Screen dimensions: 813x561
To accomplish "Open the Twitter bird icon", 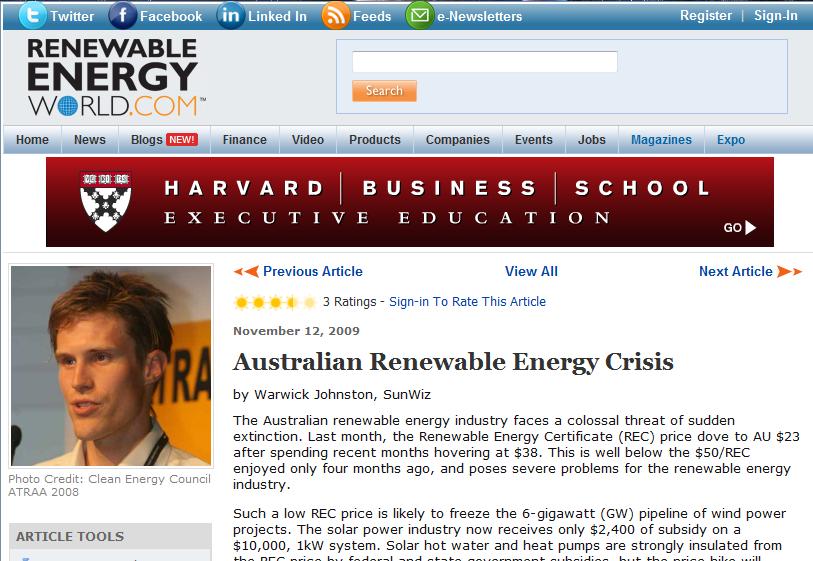I will tap(32, 15).
